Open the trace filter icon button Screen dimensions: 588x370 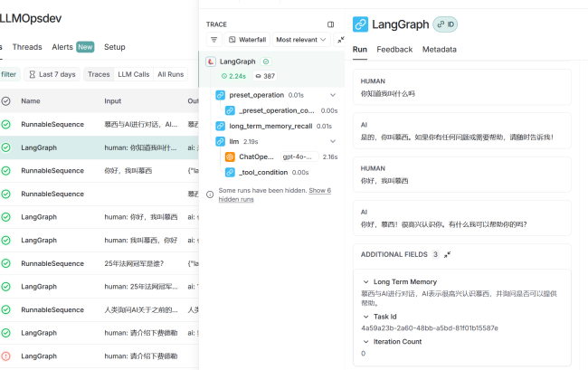[214, 40]
